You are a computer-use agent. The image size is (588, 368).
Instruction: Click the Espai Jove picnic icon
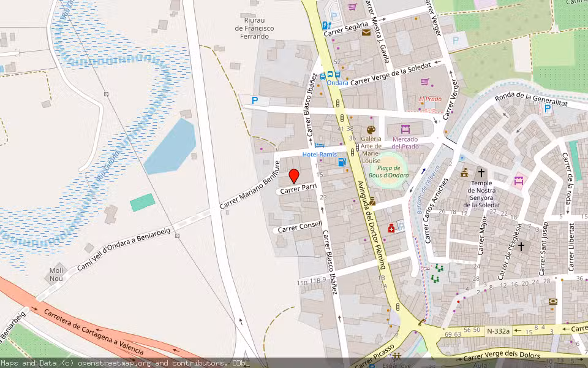(x=397, y=356)
